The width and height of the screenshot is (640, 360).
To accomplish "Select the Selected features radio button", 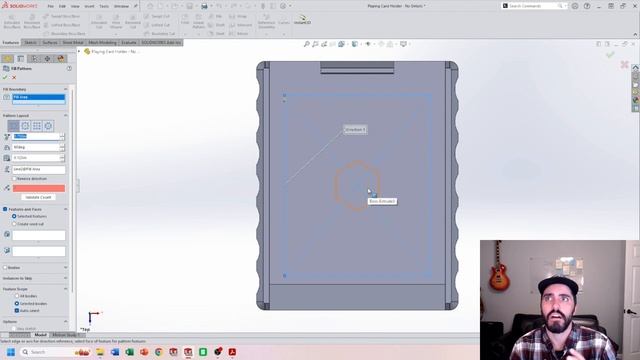I will click(x=14, y=216).
